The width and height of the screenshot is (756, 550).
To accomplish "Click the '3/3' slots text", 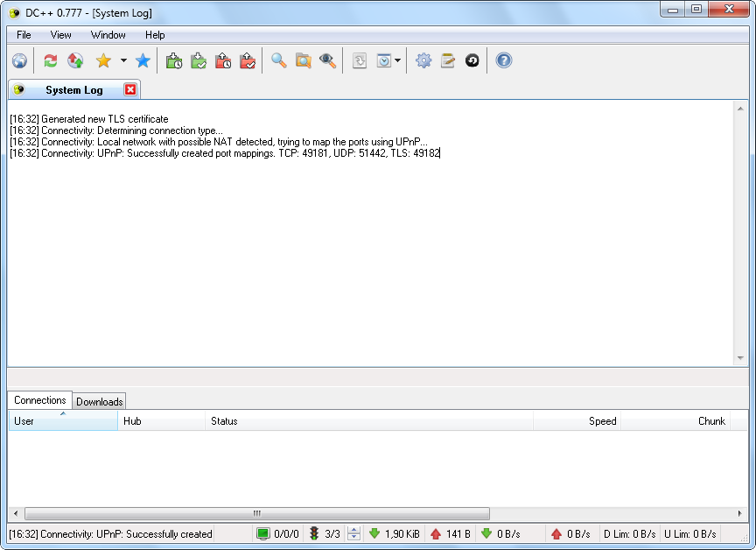I will tap(332, 534).
